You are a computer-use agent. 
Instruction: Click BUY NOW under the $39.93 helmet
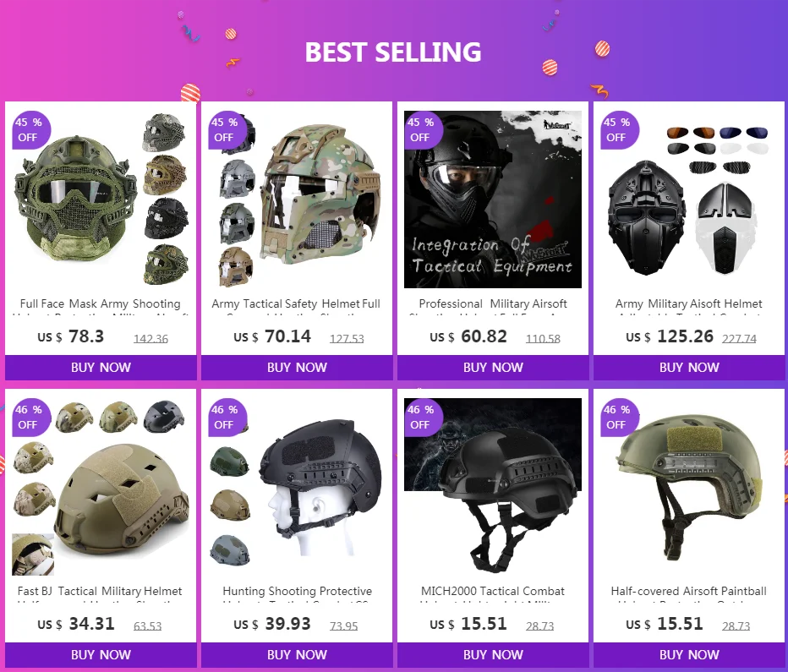[297, 654]
